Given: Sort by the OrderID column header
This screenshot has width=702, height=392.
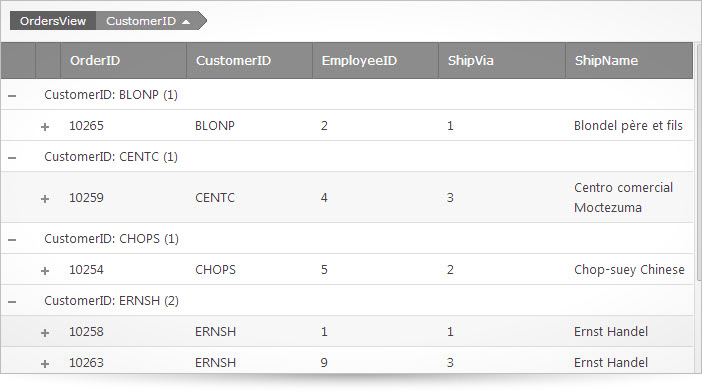Looking at the screenshot, I should [x=123, y=60].
